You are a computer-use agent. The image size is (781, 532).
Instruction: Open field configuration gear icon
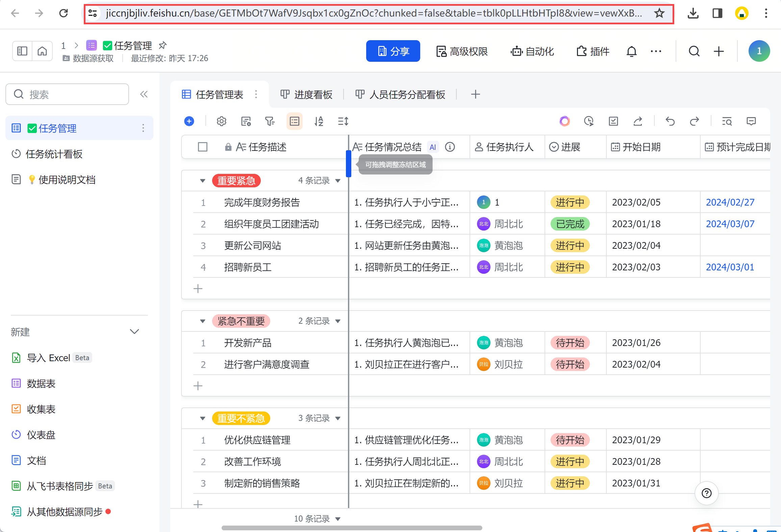(222, 121)
